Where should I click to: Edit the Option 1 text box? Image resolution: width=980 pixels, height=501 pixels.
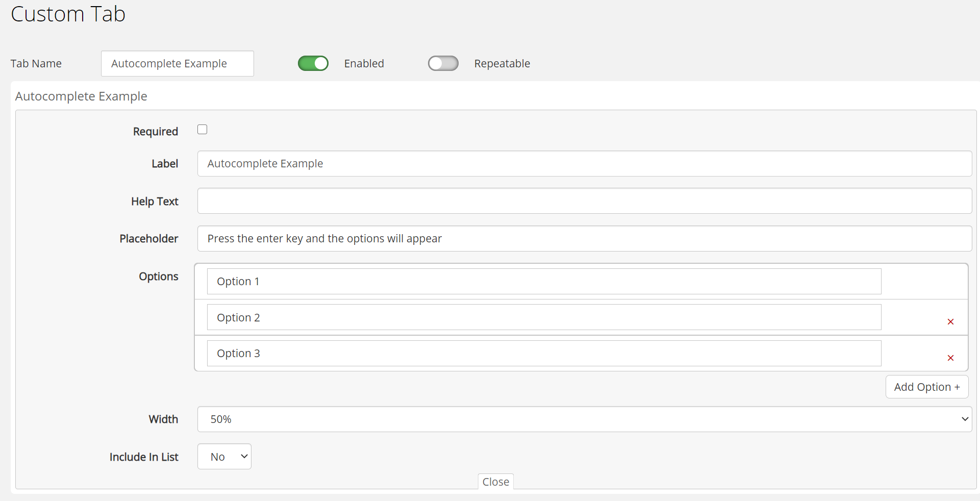coord(544,282)
